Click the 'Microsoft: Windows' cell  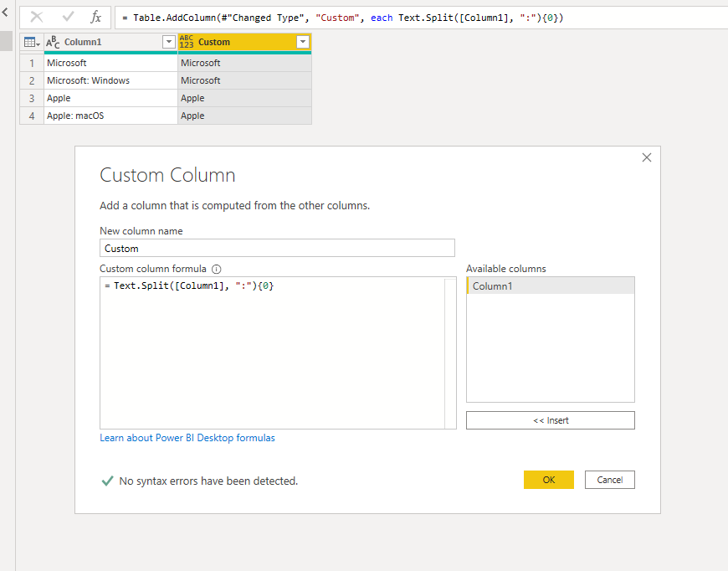(110, 80)
